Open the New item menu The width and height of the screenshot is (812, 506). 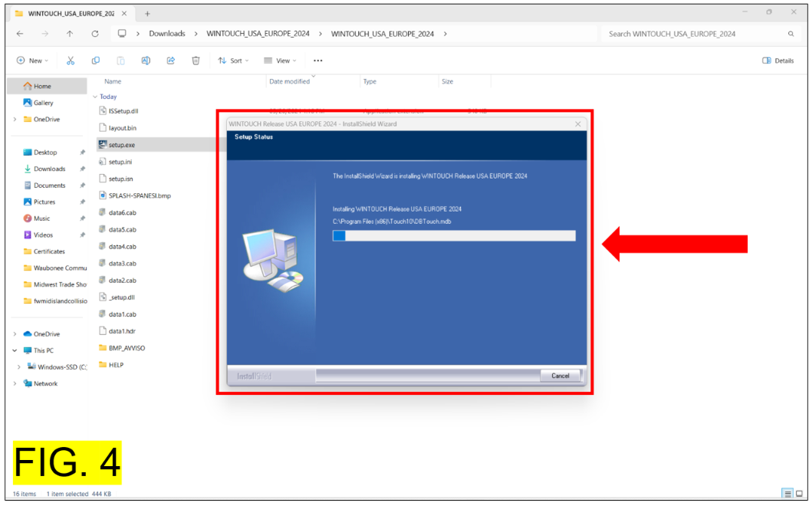[x=32, y=61]
